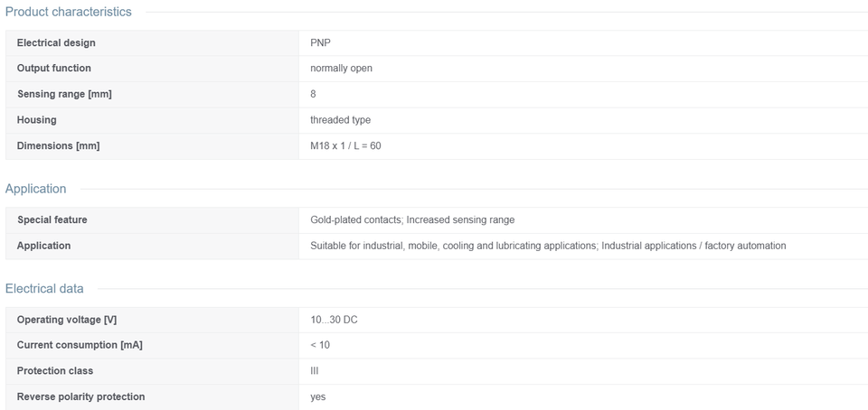
Task: Select the Operating voltage [V] label
Action: tap(67, 320)
